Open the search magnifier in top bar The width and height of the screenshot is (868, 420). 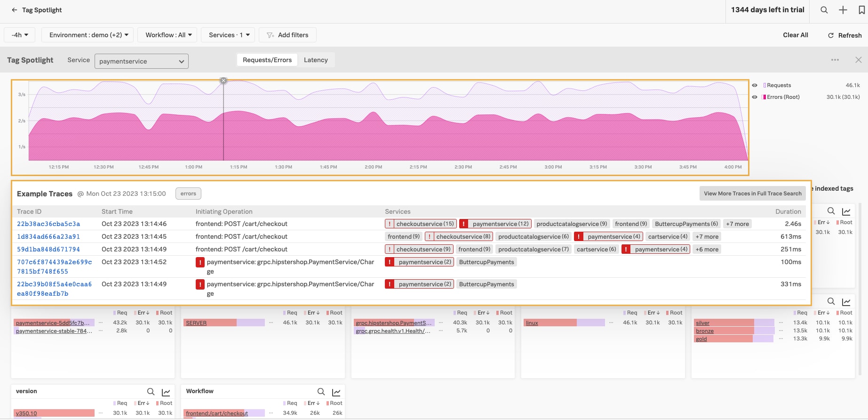824,10
